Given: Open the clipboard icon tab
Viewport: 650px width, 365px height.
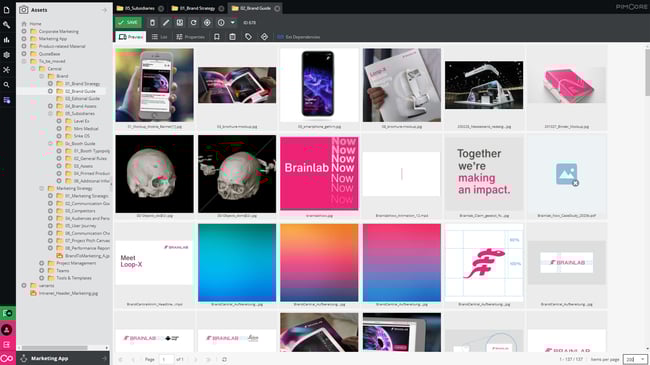Looking at the screenshot, I should point(233,37).
